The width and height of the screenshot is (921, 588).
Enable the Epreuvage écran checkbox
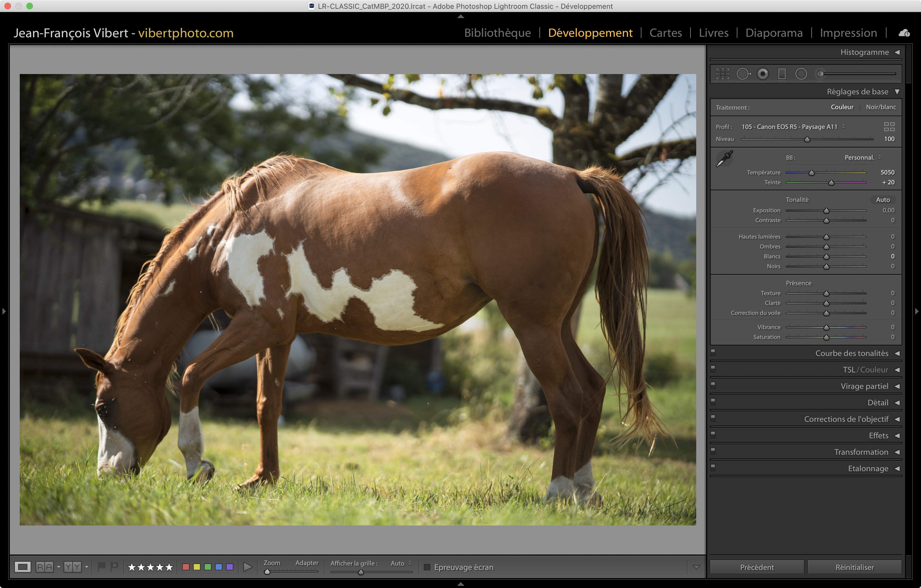click(427, 567)
